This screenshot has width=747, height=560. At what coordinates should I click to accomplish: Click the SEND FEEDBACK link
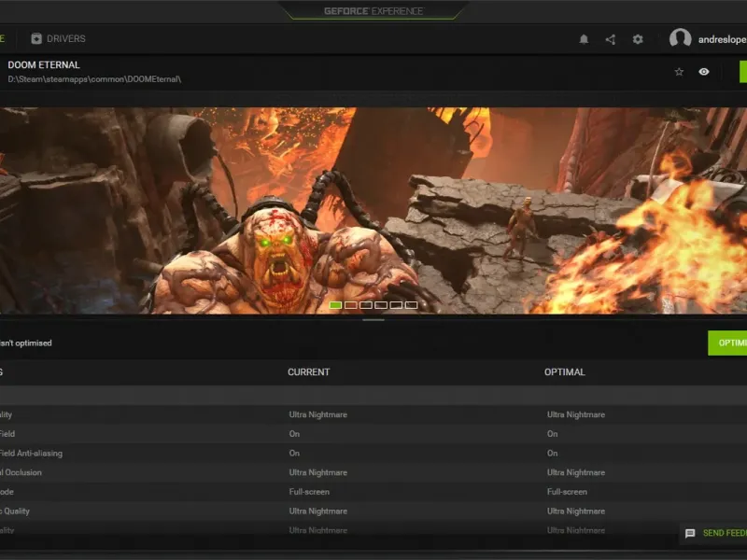725,534
